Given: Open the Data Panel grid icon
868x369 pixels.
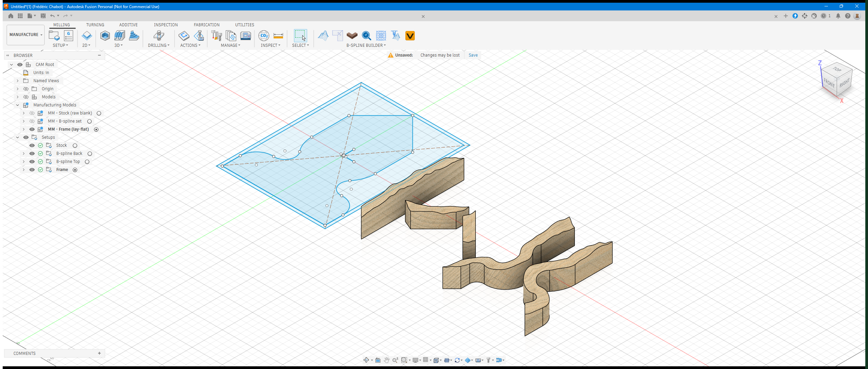Looking at the screenshot, I should (20, 16).
